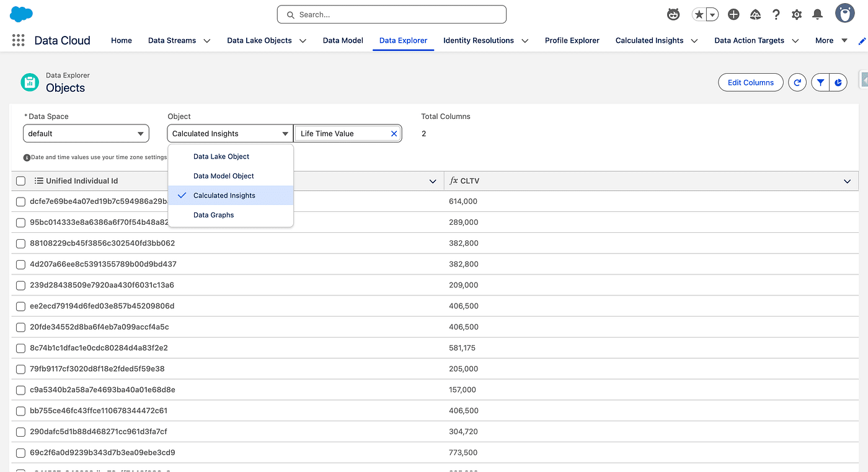Expand the Data Streams tab chevron
This screenshot has width=868, height=472.
[x=207, y=41]
